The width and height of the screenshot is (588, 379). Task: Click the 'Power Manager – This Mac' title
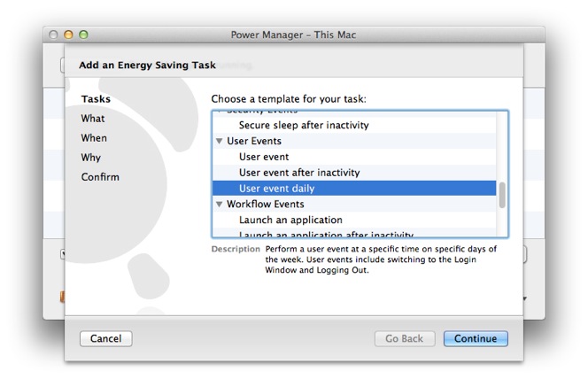293,35
